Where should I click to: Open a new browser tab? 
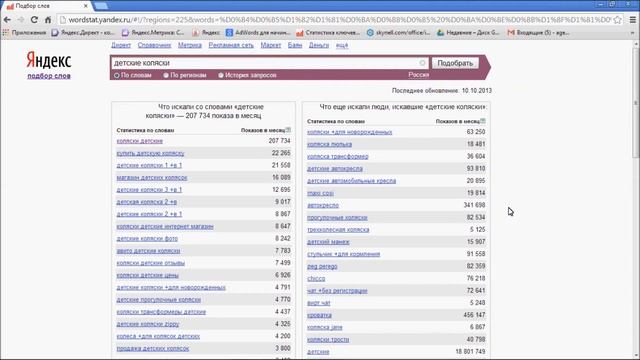(101, 6)
